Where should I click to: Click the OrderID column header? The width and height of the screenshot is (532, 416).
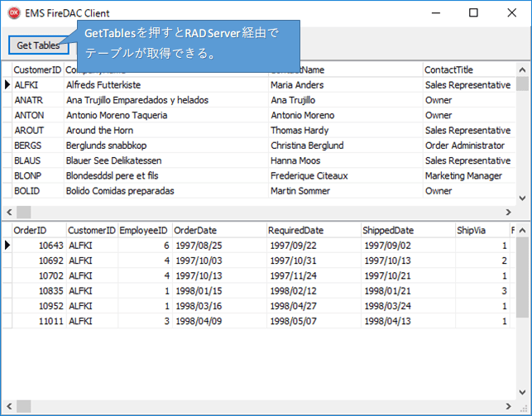pos(39,231)
